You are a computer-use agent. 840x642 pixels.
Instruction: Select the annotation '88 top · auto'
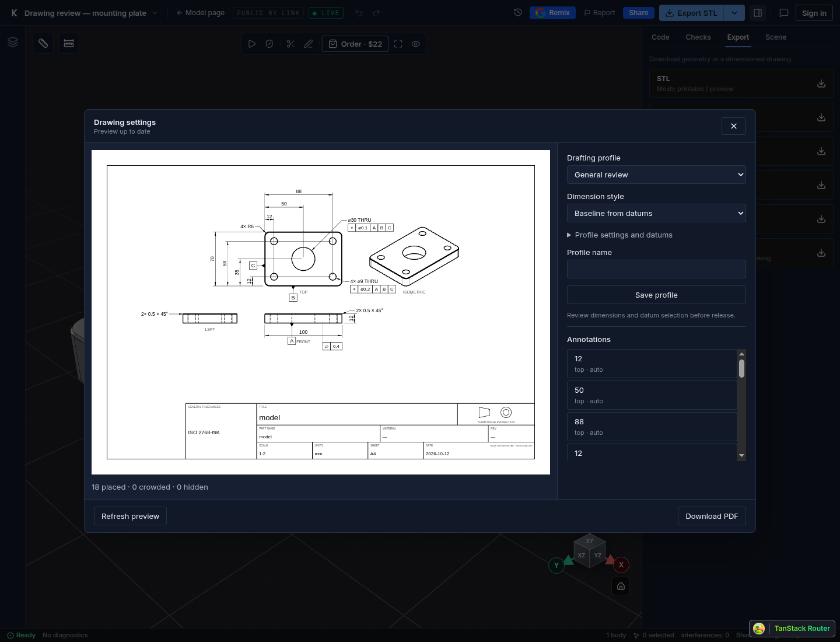click(652, 427)
